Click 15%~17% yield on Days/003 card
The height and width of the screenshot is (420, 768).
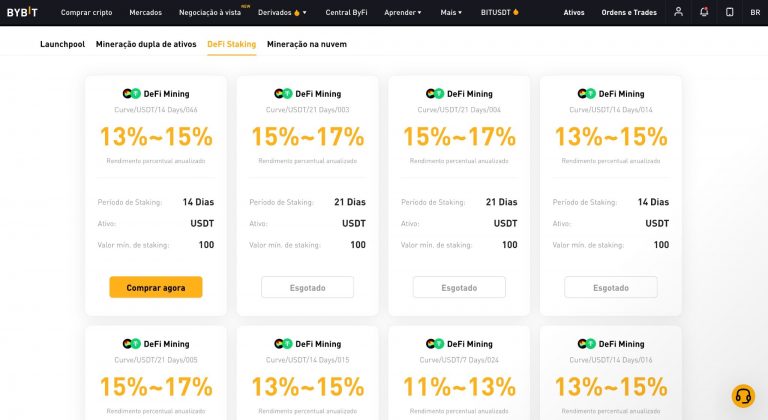point(308,137)
